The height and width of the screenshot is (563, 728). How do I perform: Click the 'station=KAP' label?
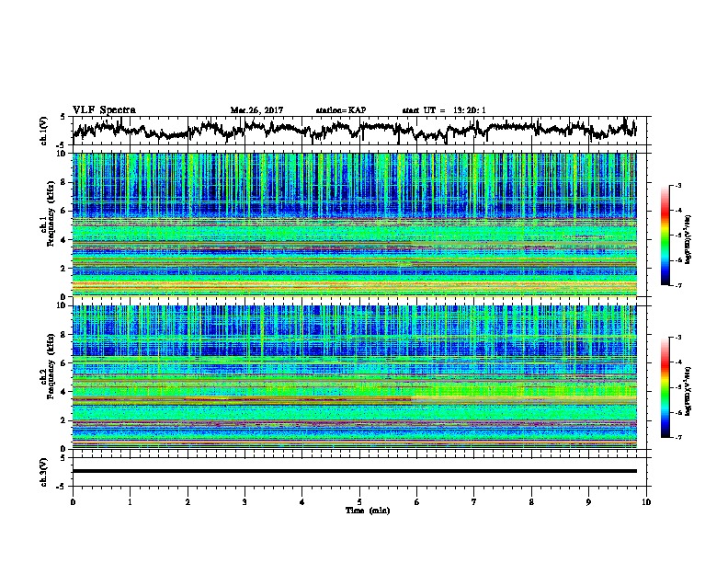(x=341, y=110)
